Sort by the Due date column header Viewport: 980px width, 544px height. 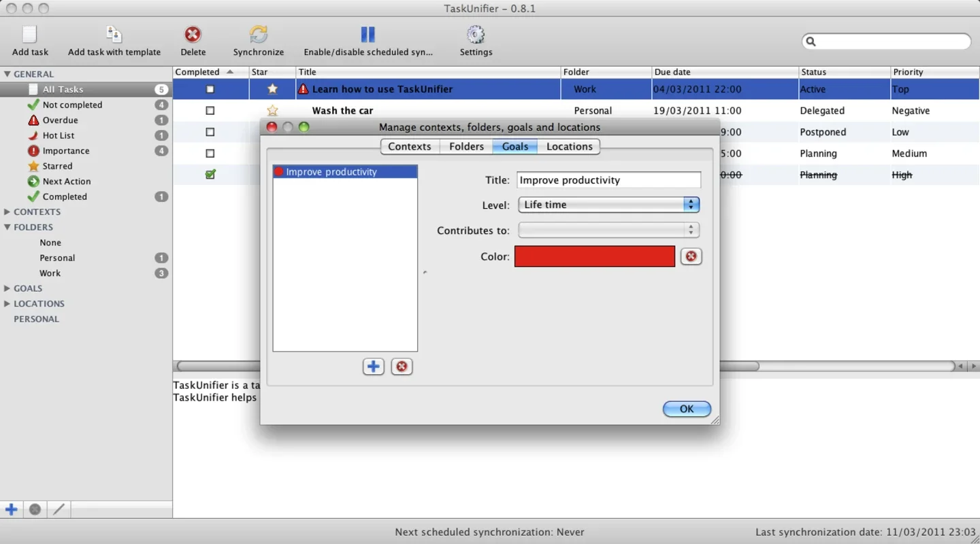[x=725, y=72]
